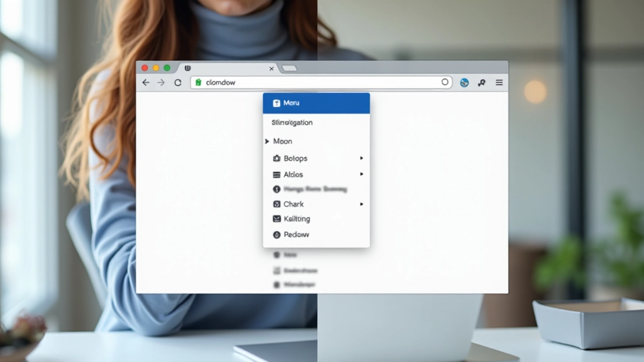644x362 pixels.
Task: Open the browser hamburger menu
Action: [x=499, y=82]
